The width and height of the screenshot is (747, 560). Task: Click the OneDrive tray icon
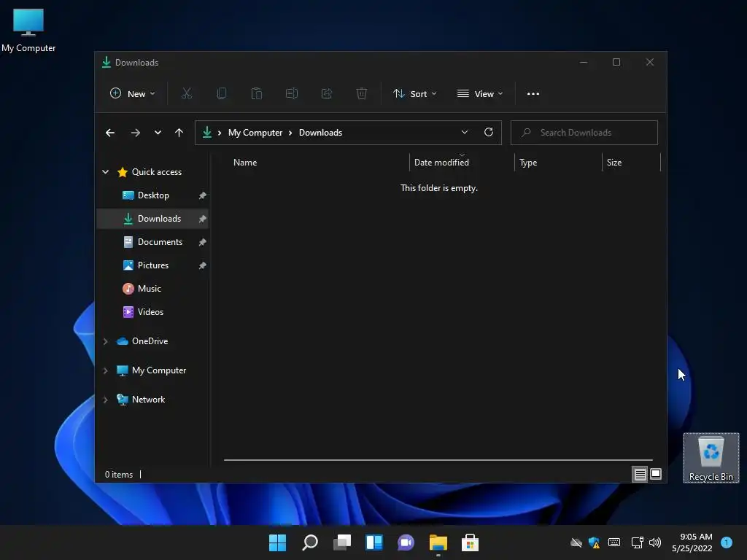(576, 542)
